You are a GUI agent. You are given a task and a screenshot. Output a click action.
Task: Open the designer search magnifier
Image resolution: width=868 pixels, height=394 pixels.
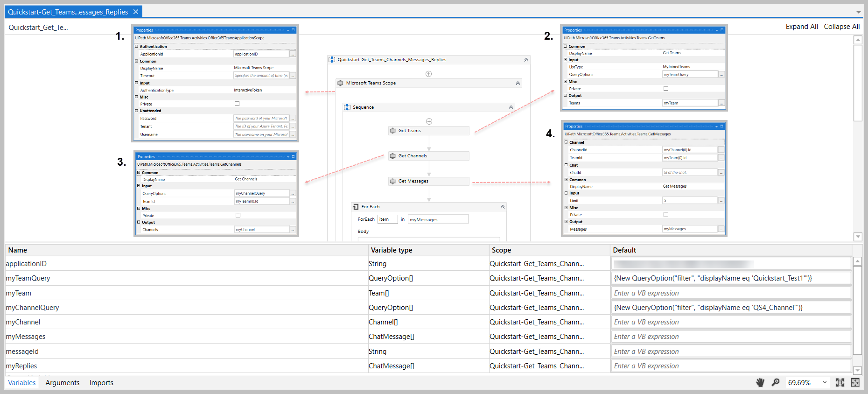(x=776, y=382)
